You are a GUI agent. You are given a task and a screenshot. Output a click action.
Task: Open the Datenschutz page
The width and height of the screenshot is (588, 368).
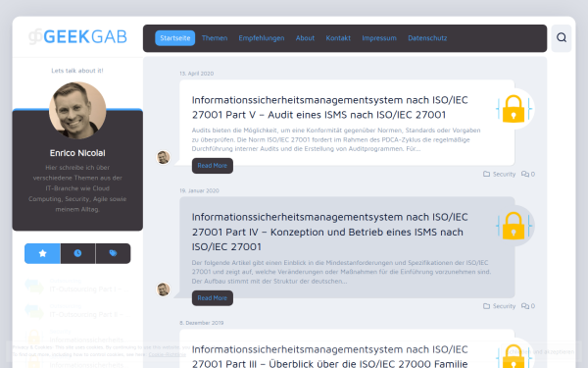click(x=427, y=38)
